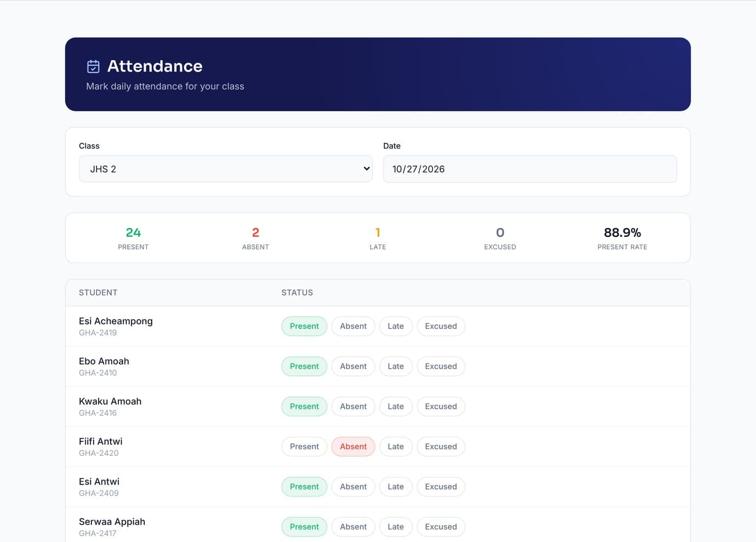Change Fiifi Antwi to Late
The image size is (756, 542).
(x=396, y=447)
